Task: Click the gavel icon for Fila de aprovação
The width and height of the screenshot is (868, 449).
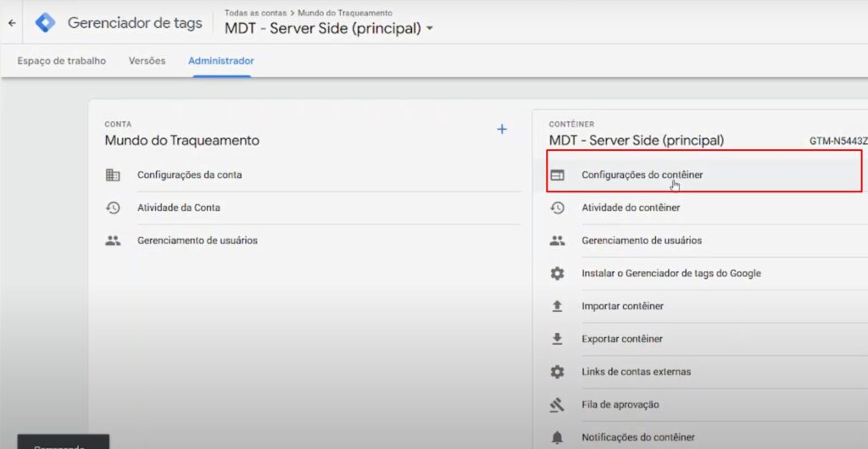Action: tap(557, 405)
